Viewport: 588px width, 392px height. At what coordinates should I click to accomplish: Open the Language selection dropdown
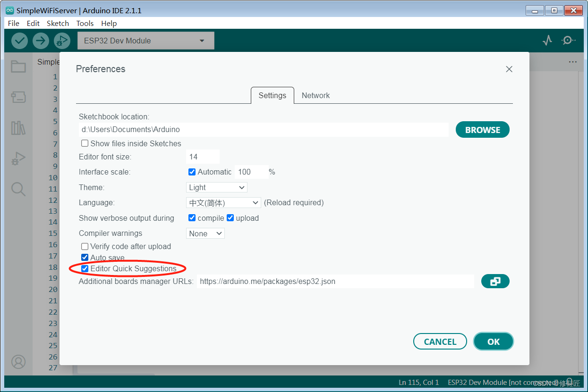tap(223, 202)
